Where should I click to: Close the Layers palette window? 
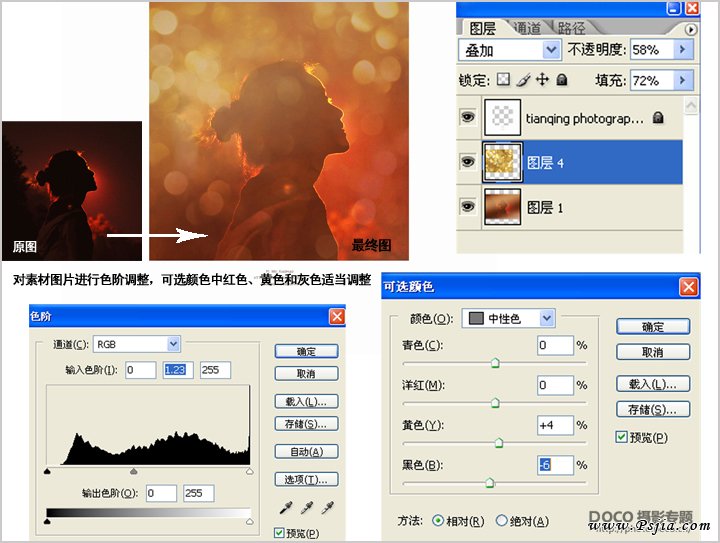[692, 8]
